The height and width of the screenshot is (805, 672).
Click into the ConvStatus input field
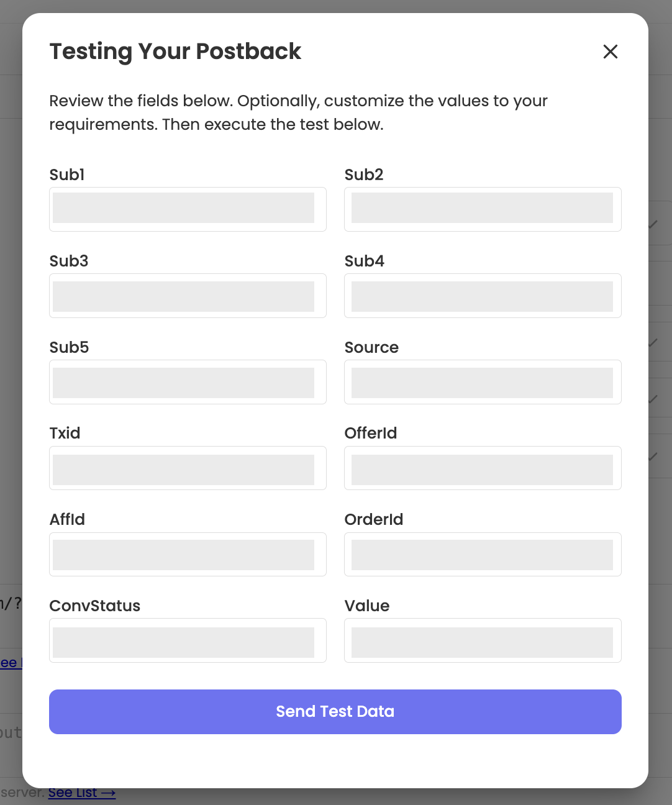click(x=188, y=641)
